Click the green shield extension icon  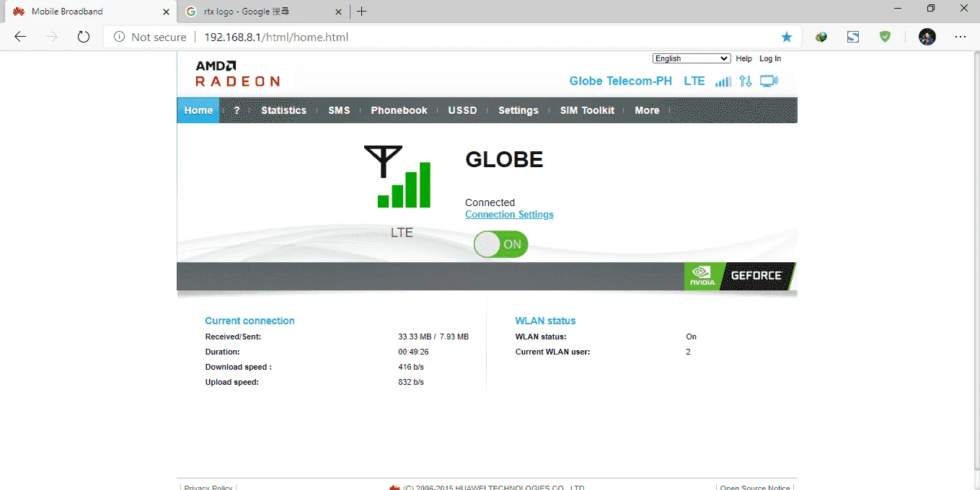[885, 37]
